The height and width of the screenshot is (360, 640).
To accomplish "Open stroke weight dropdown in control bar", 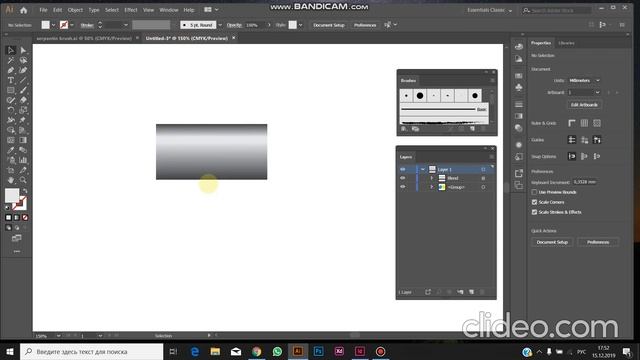I will (x=126, y=25).
